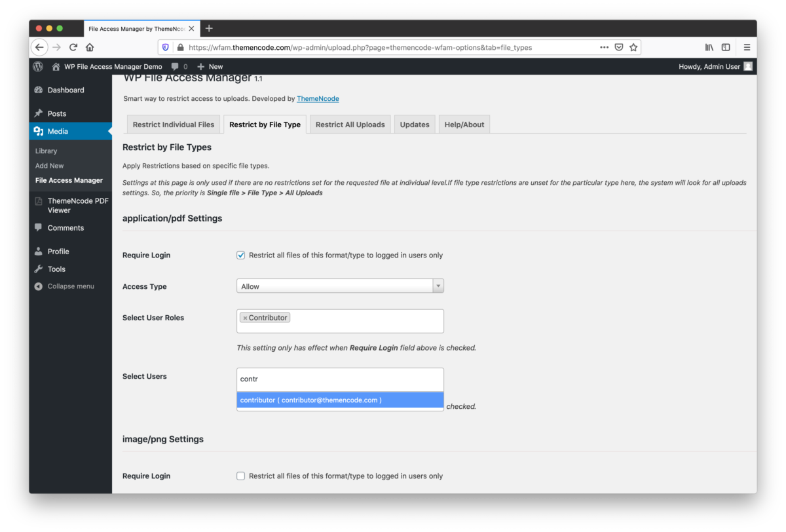Reload the page with refresh icon
This screenshot has height=532, width=786.
pyautogui.click(x=73, y=47)
